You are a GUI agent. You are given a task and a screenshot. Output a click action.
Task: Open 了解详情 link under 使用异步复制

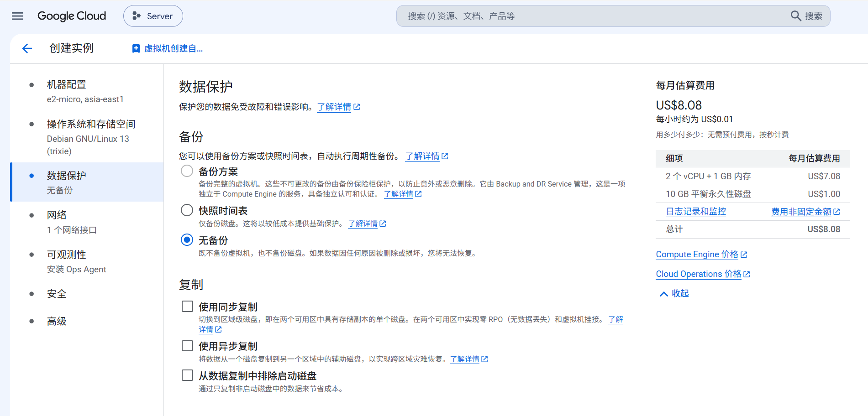click(x=469, y=359)
